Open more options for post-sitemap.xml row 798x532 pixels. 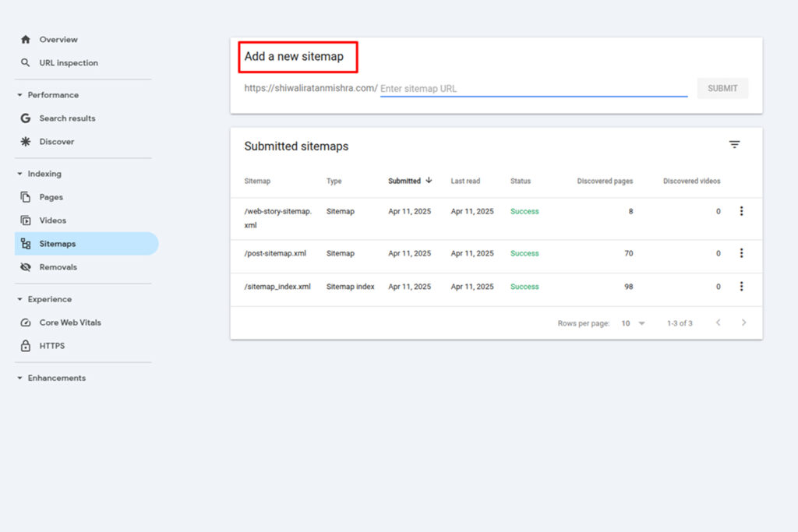click(742, 253)
